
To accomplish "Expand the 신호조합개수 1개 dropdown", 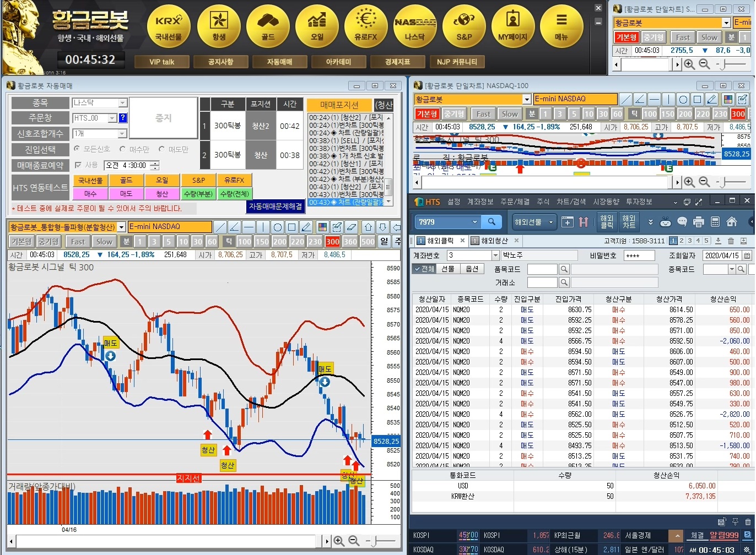I will click(122, 134).
